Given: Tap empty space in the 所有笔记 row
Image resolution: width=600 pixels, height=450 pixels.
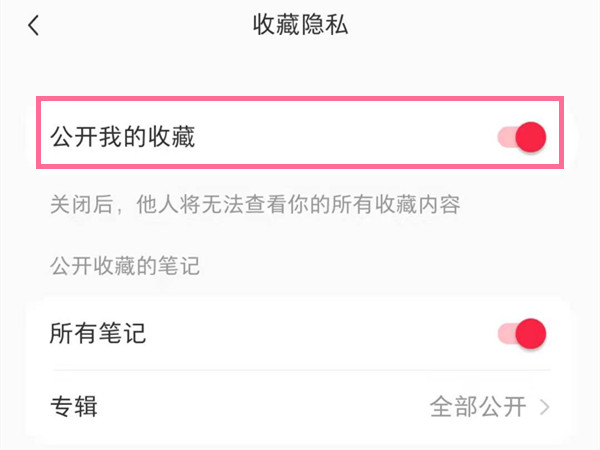Looking at the screenshot, I should tap(321, 334).
